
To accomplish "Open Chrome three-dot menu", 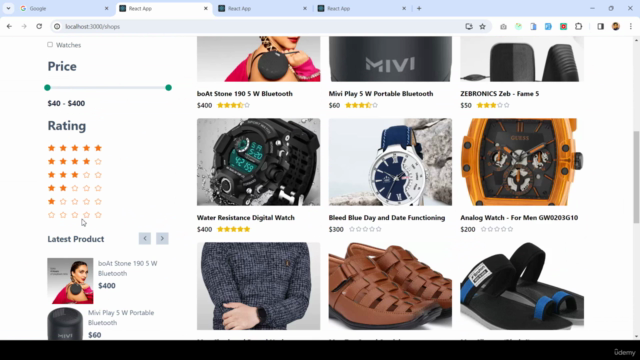I will point(631,27).
